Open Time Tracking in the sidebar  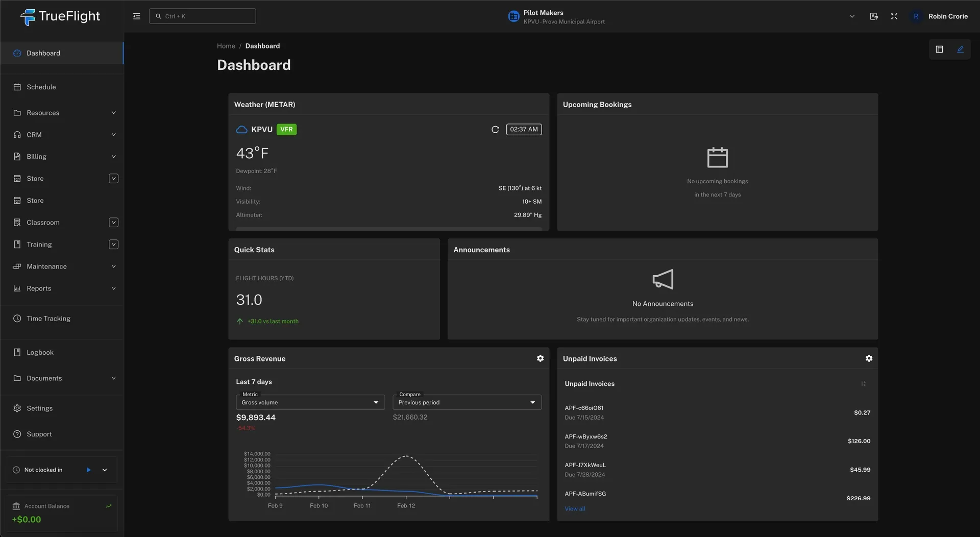(x=48, y=319)
